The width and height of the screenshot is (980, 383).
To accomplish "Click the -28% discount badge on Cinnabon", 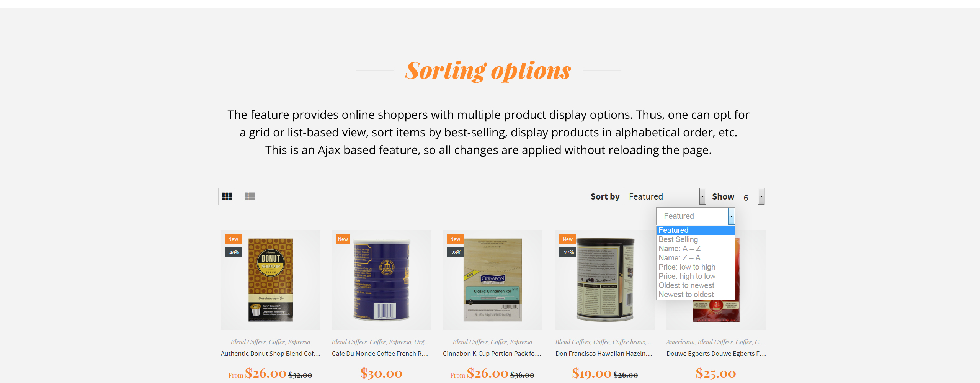I will click(x=455, y=252).
